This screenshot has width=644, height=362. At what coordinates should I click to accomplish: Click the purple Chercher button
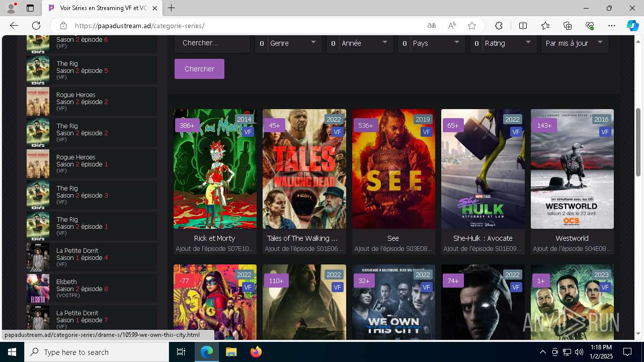199,69
